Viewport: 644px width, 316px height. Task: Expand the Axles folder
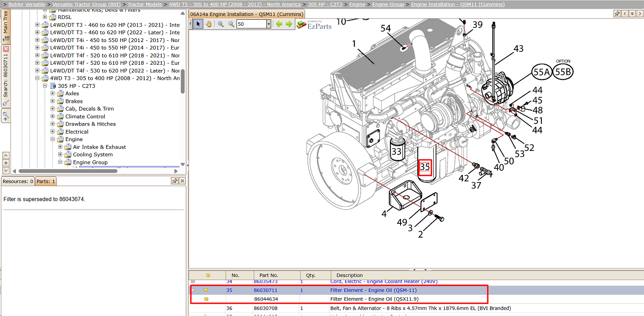click(x=53, y=93)
